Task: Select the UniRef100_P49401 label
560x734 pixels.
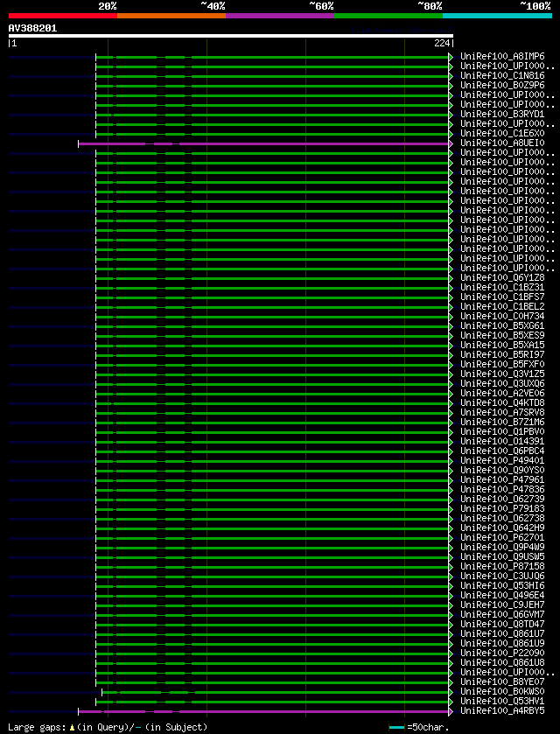Action: click(x=502, y=461)
